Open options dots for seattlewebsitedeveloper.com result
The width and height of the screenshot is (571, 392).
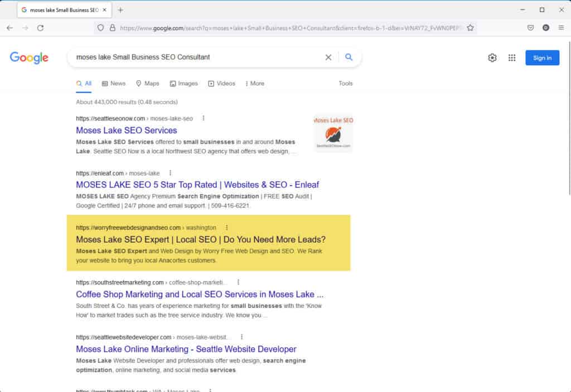click(x=241, y=337)
